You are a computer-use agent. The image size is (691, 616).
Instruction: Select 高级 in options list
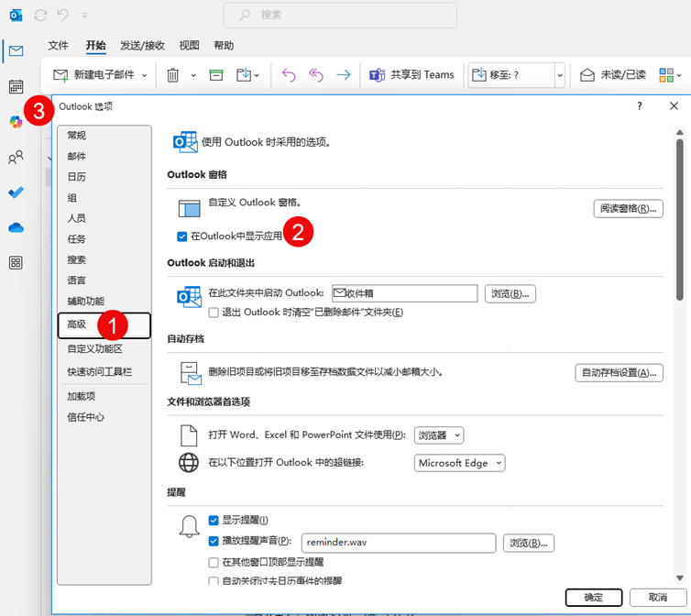click(x=104, y=325)
